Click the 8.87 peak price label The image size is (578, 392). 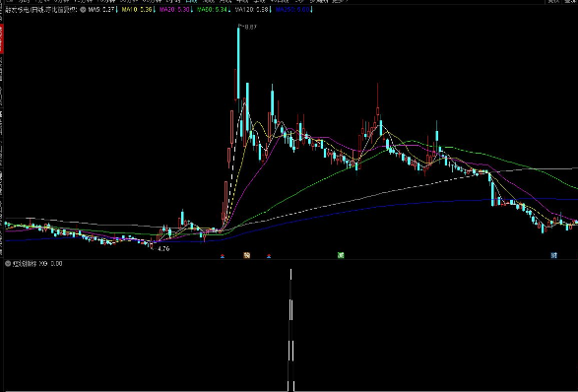pyautogui.click(x=248, y=27)
